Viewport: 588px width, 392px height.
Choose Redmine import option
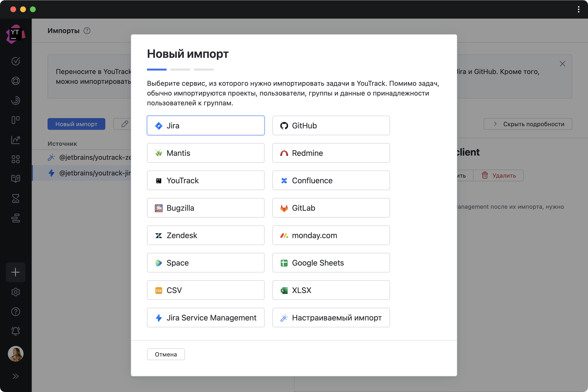pos(331,153)
